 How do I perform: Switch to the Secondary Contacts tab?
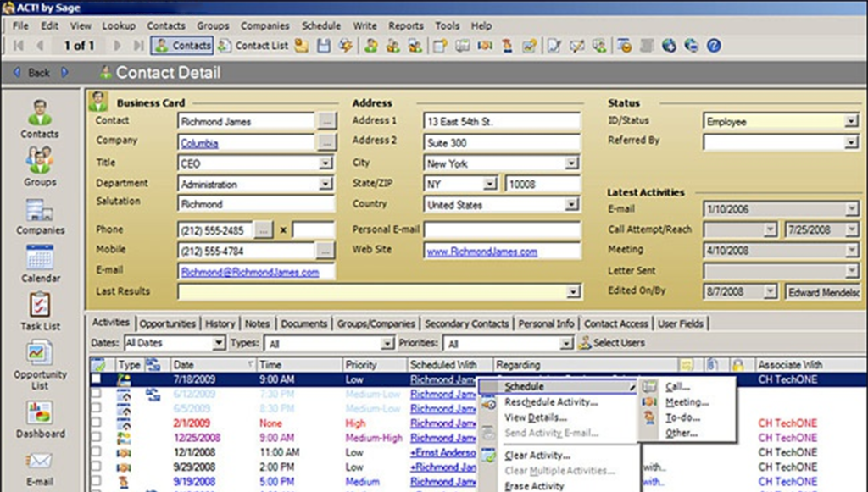point(467,323)
